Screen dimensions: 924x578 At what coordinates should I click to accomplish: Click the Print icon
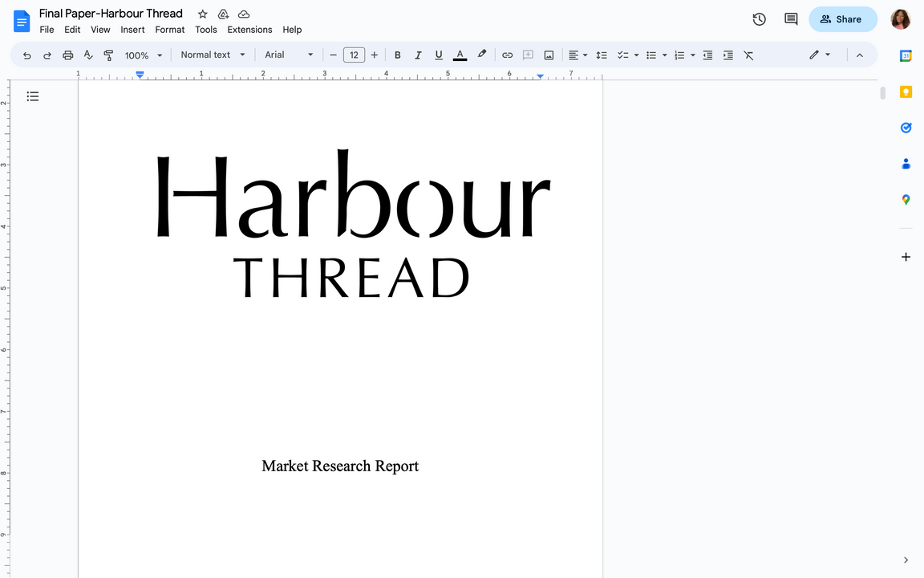[68, 55]
